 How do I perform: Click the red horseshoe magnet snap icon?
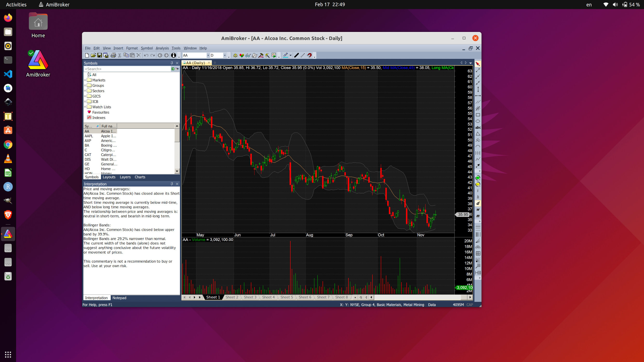click(309, 55)
